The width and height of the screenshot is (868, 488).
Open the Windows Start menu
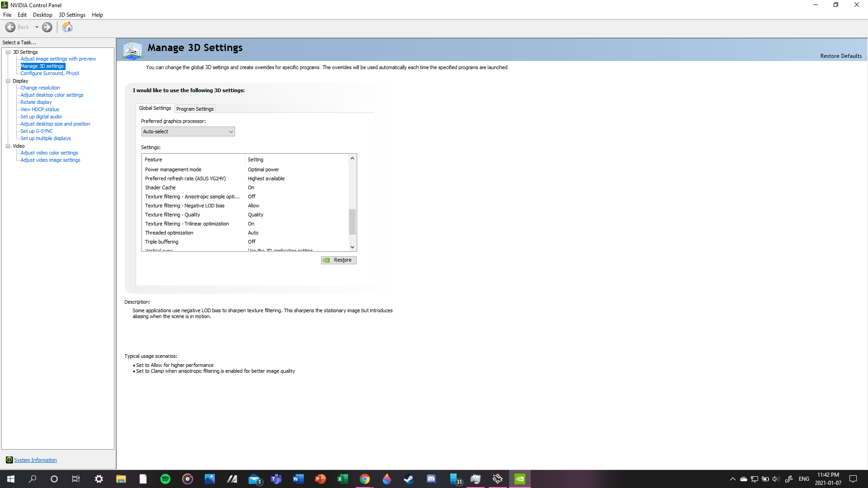pos(11,479)
